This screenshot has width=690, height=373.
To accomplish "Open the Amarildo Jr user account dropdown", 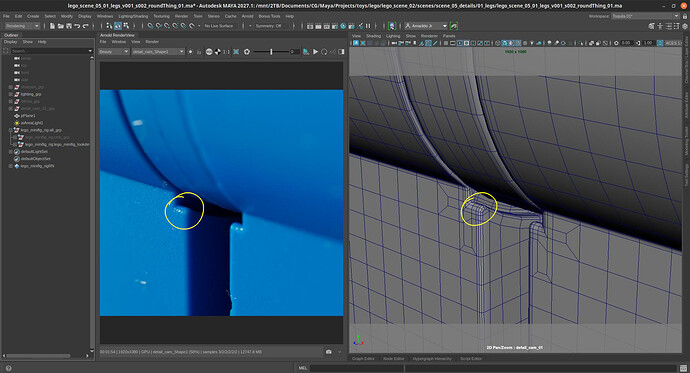I will pyautogui.click(x=426, y=26).
